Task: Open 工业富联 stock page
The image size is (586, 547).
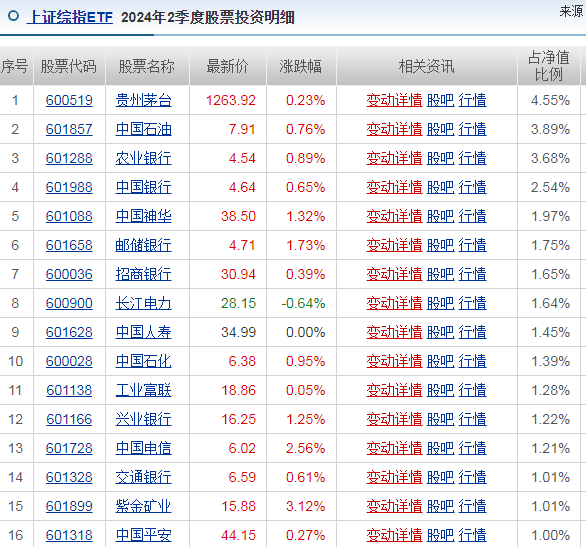Action: [144, 390]
